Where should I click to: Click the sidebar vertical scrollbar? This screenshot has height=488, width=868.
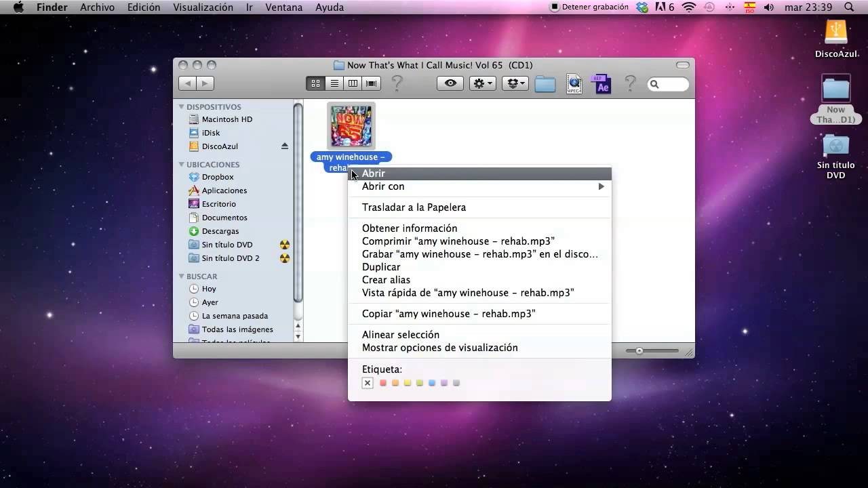(x=298, y=203)
